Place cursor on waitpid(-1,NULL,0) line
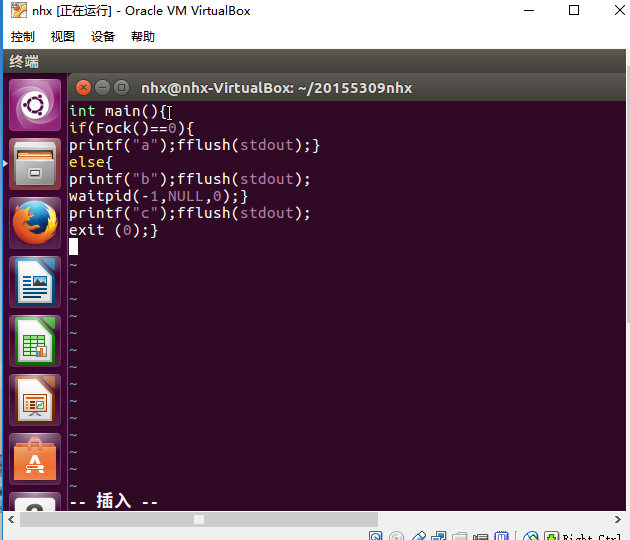The image size is (630, 540). click(158, 196)
